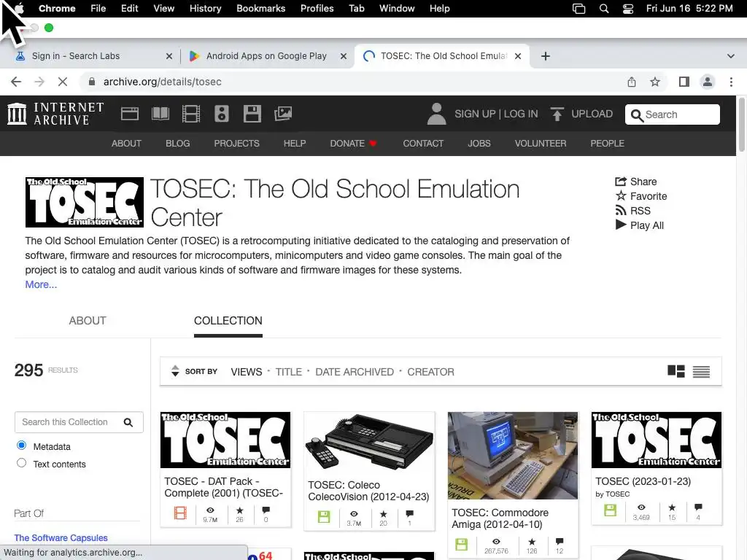
Task: Open Chrome History menu
Action: [205, 9]
